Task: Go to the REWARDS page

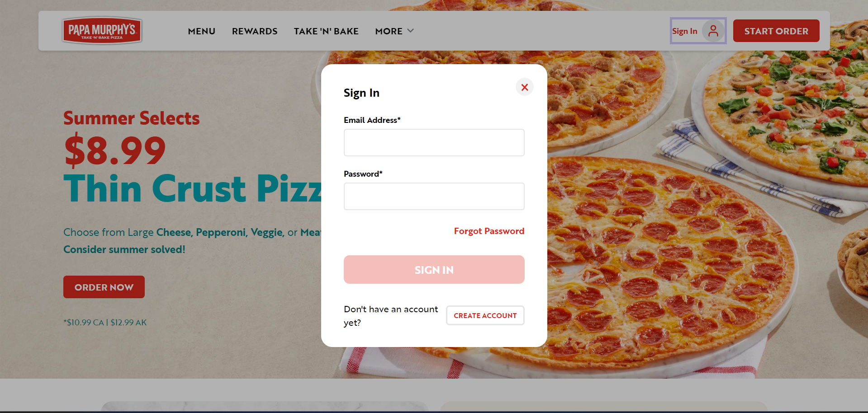Action: 255,31
